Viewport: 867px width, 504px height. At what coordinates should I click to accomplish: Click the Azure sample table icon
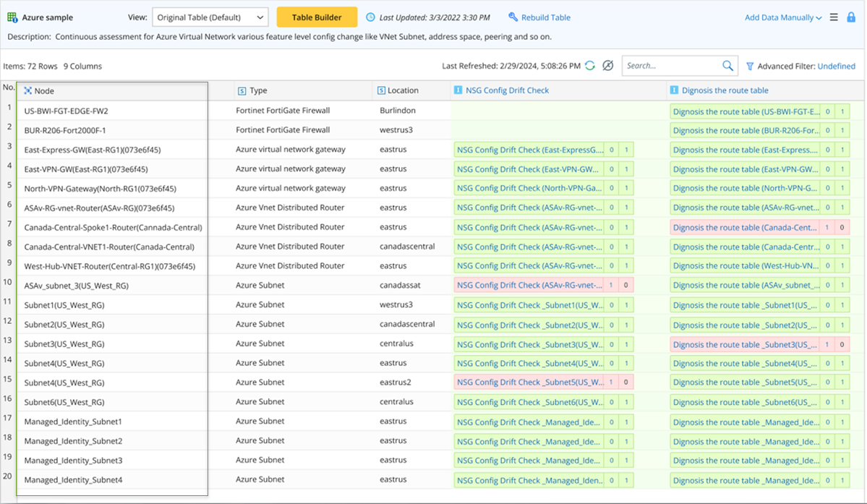[x=12, y=17]
